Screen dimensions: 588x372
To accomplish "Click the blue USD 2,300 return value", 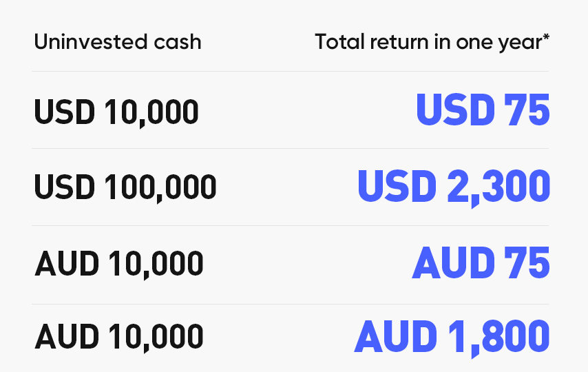I will pos(454,187).
